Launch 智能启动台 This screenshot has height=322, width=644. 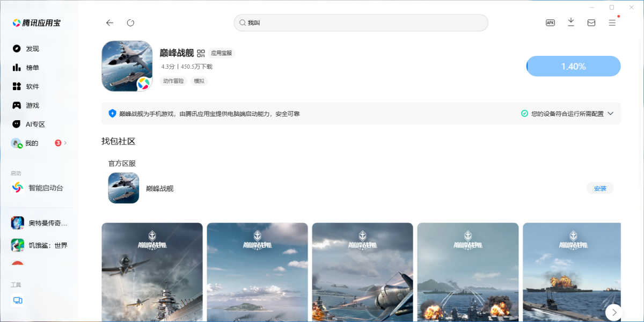coord(38,188)
